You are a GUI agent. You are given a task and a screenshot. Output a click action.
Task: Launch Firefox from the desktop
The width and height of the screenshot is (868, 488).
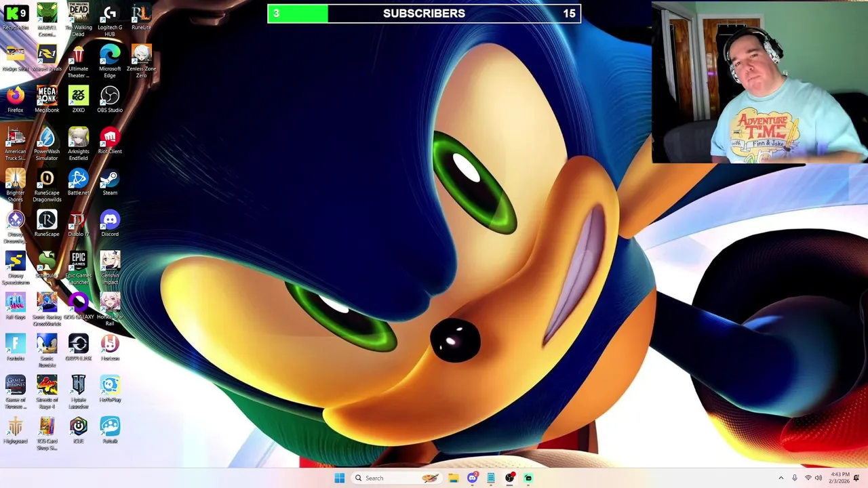pyautogui.click(x=16, y=100)
